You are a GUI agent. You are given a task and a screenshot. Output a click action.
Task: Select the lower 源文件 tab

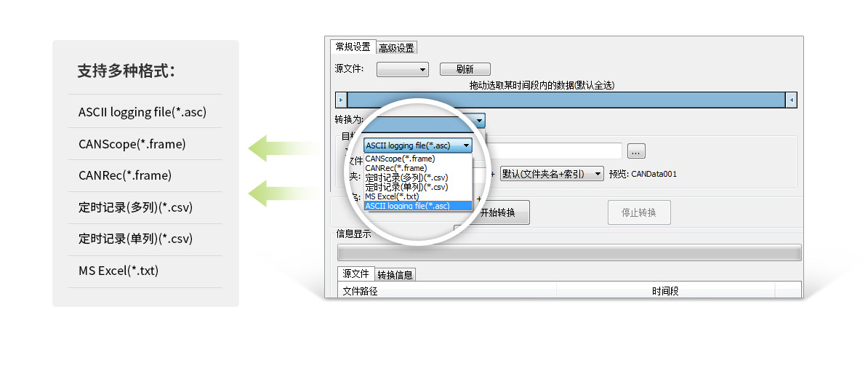point(356,274)
